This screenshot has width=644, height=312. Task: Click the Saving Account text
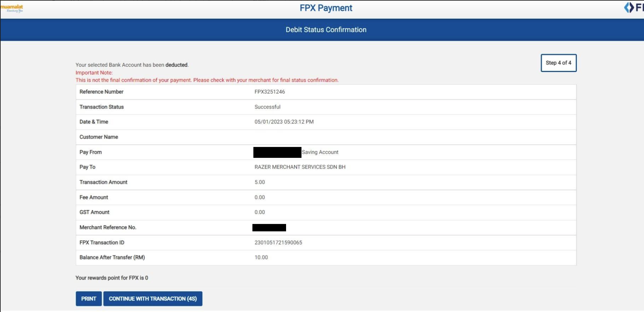pyautogui.click(x=320, y=152)
